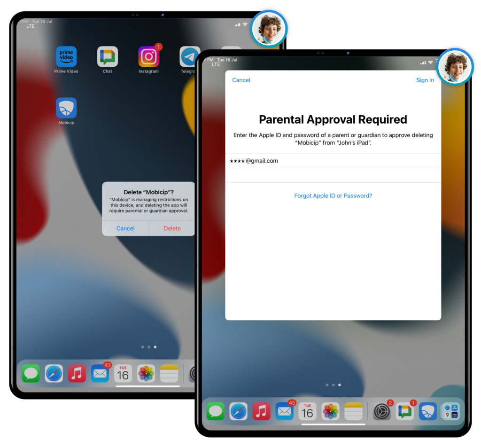Image resolution: width=481 pixels, height=448 pixels.
Task: Confirm Delete in the Mobicip alert
Action: 172,228
